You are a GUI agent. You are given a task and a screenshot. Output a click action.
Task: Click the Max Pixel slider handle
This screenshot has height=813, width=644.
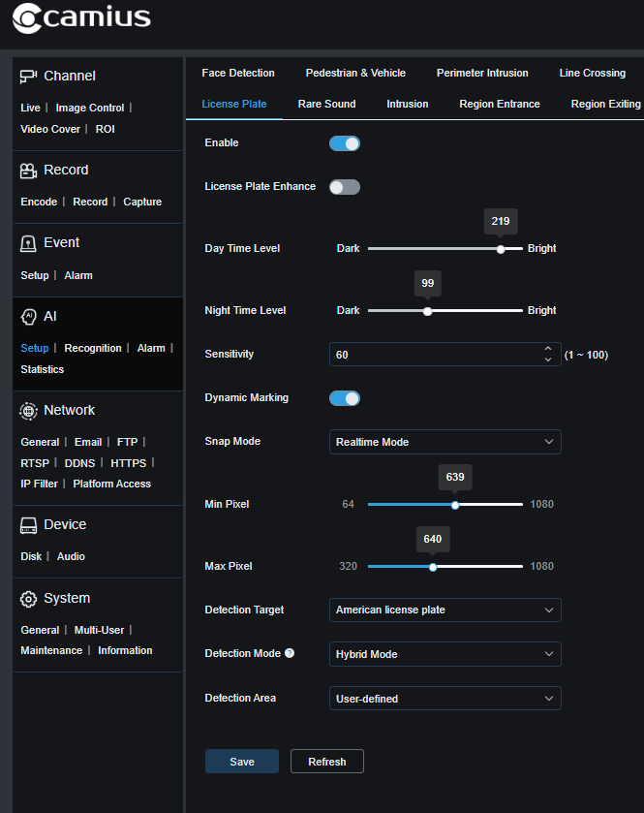(x=433, y=567)
